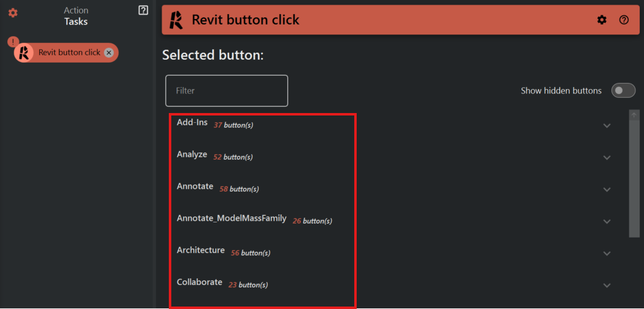
Task: Click the Show hidden buttons label
Action: point(561,91)
